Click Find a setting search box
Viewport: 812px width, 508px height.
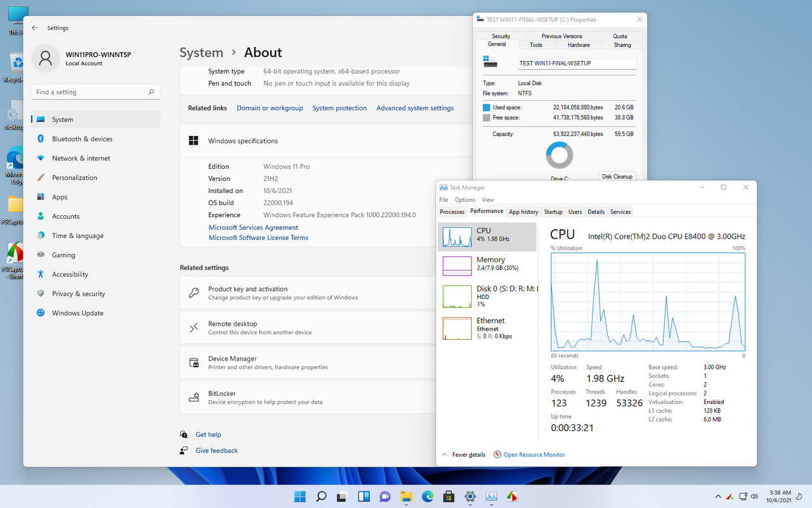coord(95,92)
